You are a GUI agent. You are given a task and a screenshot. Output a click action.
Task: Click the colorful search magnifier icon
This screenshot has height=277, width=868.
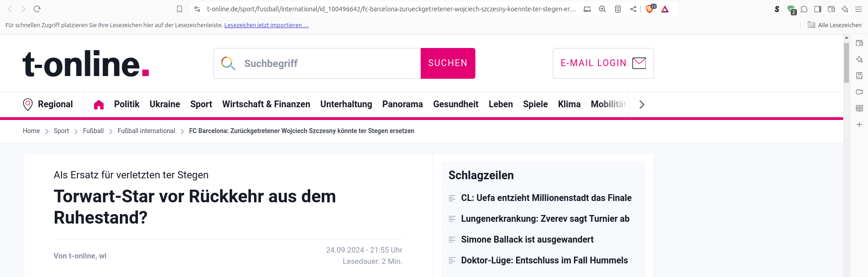[228, 63]
